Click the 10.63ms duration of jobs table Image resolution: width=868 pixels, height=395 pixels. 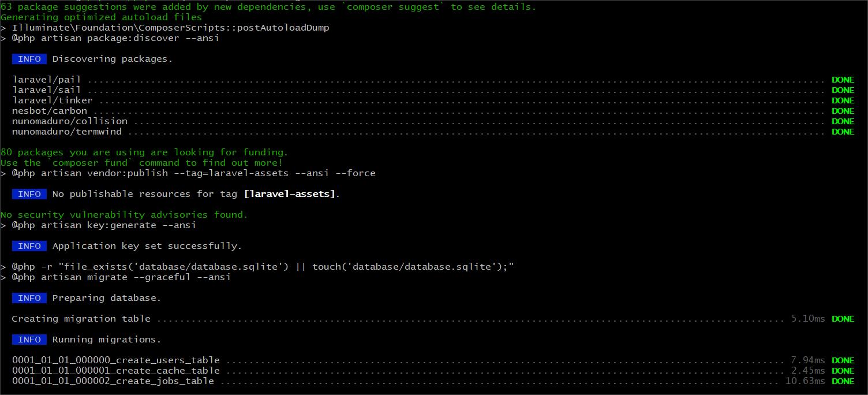[x=805, y=381]
